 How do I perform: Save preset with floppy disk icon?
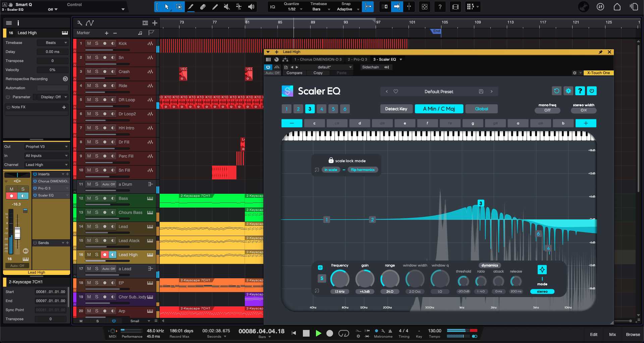(x=481, y=92)
